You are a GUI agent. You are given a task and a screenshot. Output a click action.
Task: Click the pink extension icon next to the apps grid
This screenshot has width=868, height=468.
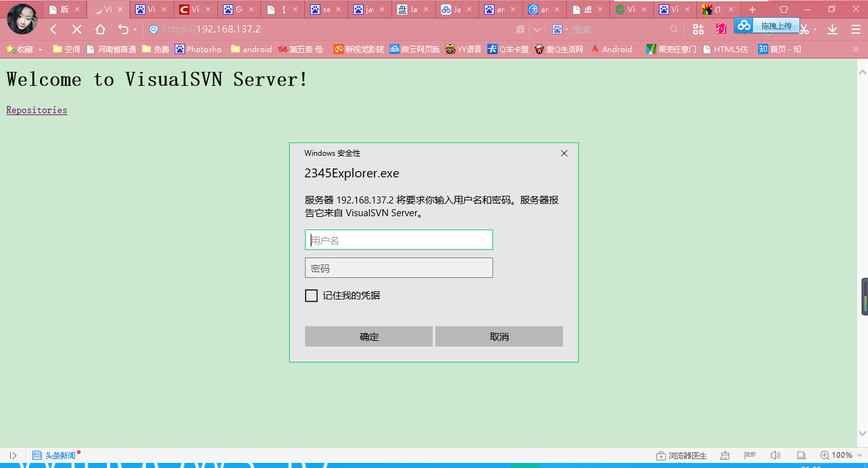click(721, 29)
